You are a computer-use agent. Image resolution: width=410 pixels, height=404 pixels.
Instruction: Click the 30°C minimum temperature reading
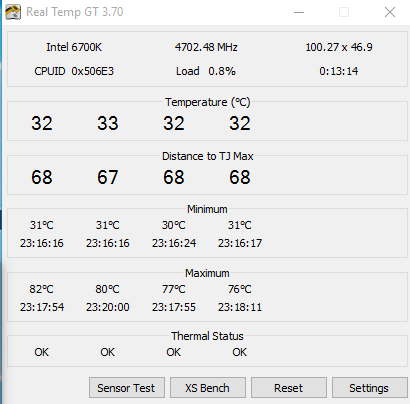coord(174,225)
